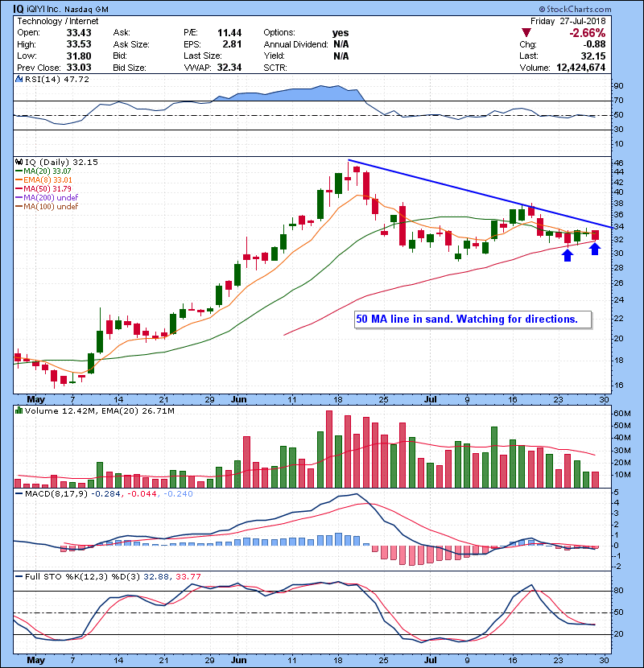The height and width of the screenshot is (668, 644).
Task: Select the MA(100) undef legend entry
Action: [47, 207]
